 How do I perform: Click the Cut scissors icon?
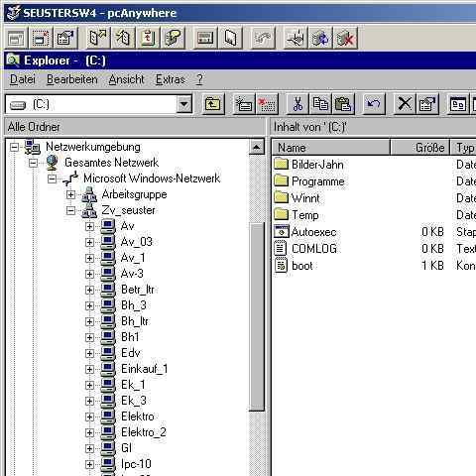click(297, 104)
